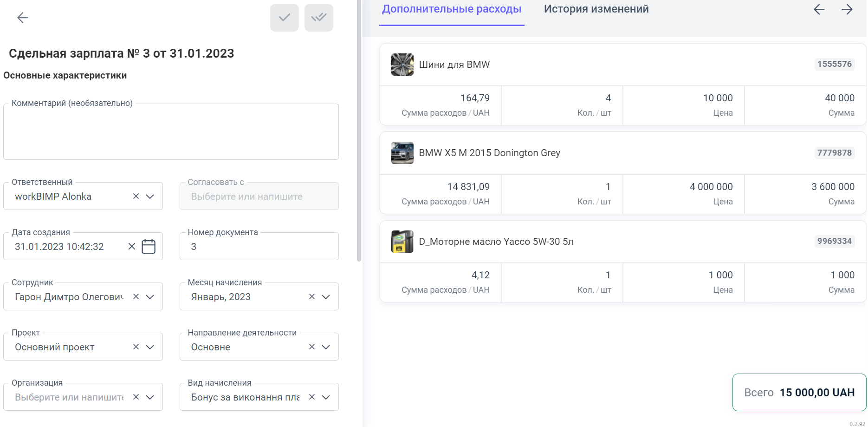Clear the selected employee in Сотрудник
This screenshot has height=427, width=868.
pyautogui.click(x=136, y=296)
